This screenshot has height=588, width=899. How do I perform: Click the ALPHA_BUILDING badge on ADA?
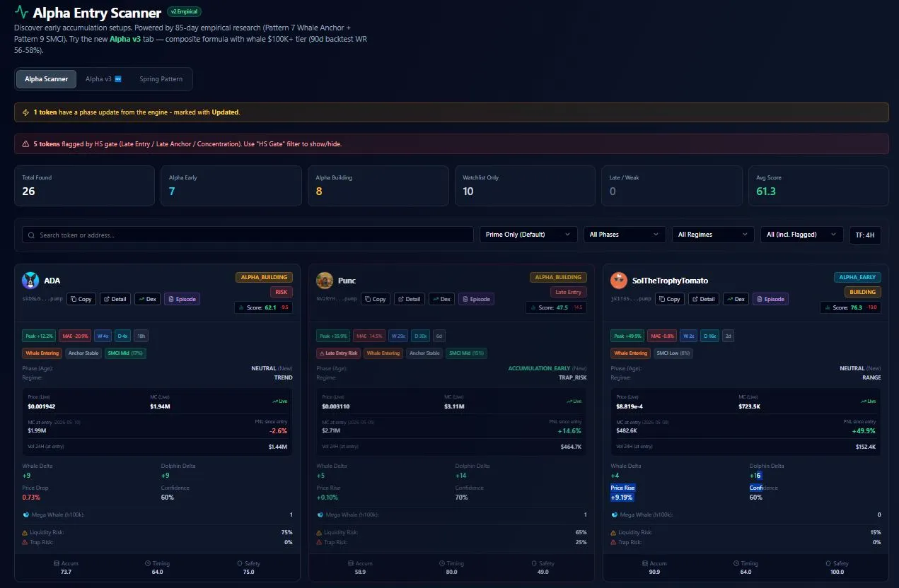[264, 278]
